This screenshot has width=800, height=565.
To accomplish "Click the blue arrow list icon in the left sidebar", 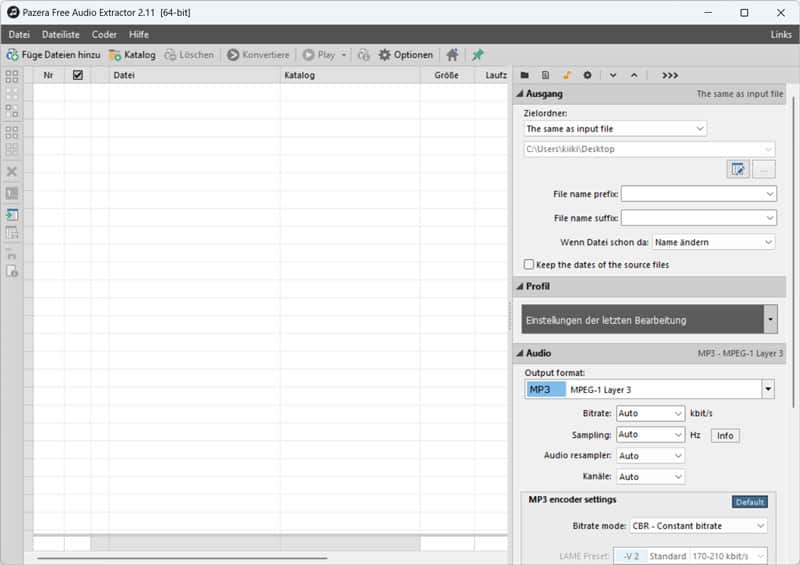I will 12,214.
